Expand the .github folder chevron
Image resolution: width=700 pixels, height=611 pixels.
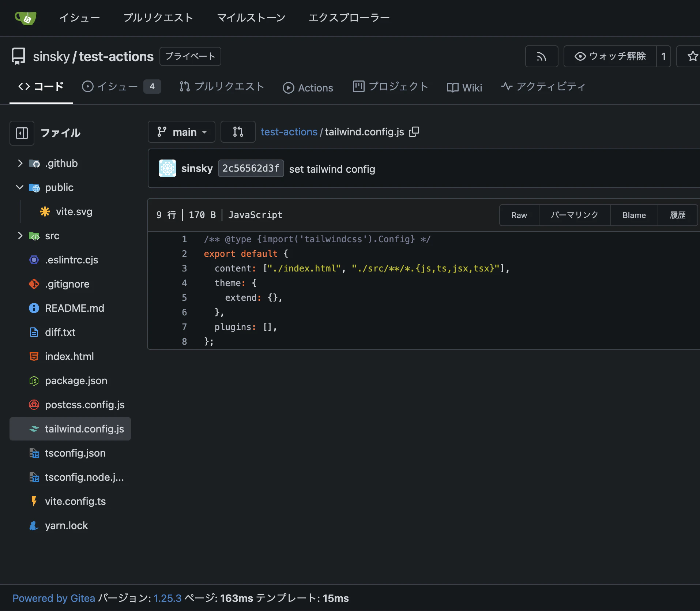pos(20,163)
